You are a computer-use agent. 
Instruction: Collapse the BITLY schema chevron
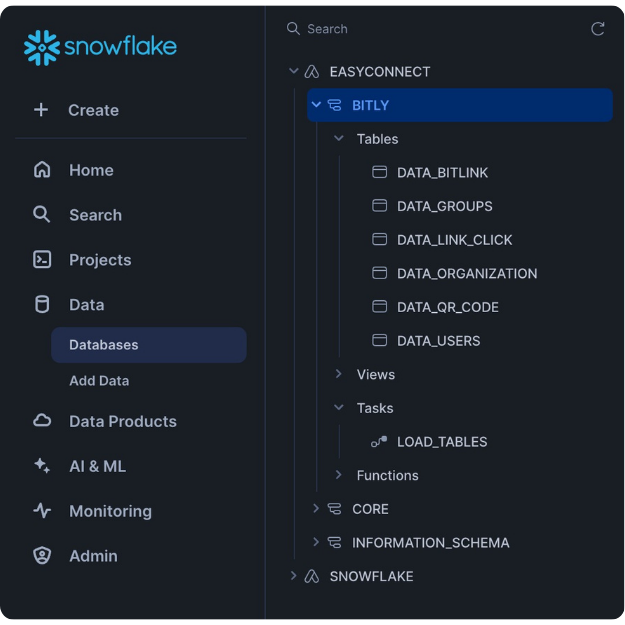(316, 104)
